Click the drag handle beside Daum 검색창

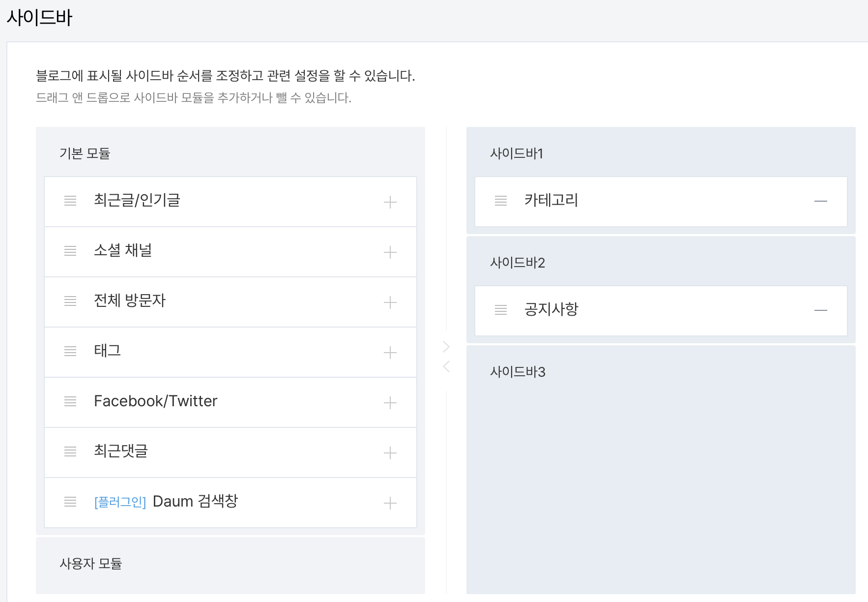coord(70,502)
